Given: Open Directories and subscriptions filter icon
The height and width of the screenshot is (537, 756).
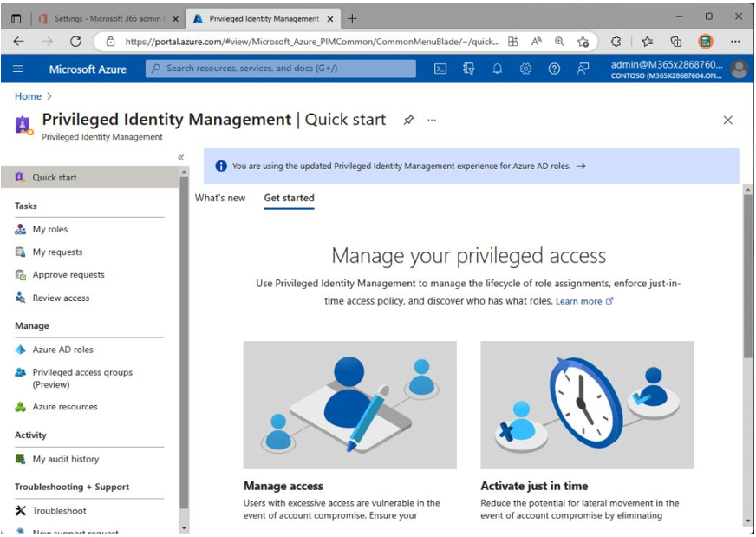Looking at the screenshot, I should tap(469, 69).
